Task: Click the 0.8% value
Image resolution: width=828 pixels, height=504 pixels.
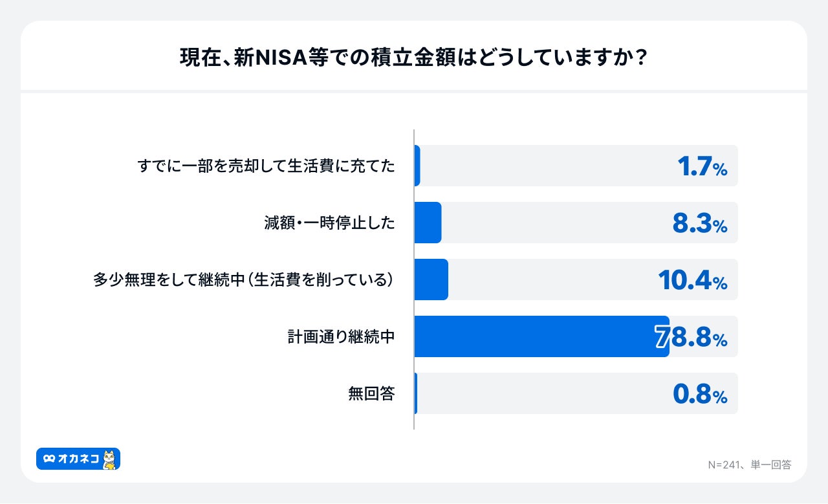Action: click(x=700, y=394)
